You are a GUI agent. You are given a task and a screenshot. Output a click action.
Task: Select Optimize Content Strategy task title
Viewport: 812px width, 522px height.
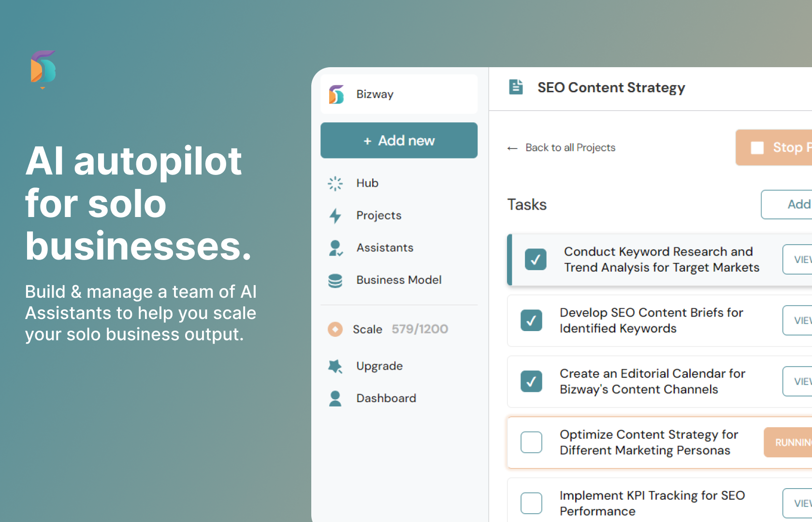click(649, 442)
